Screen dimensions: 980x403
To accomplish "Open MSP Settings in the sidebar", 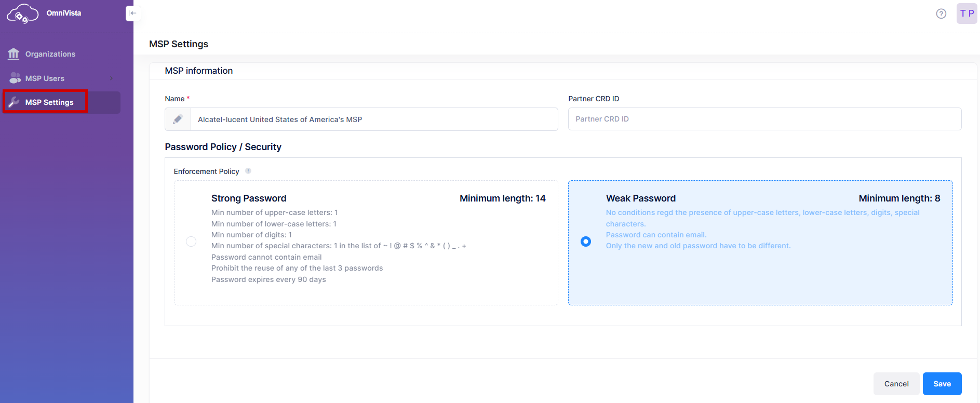I will click(49, 102).
